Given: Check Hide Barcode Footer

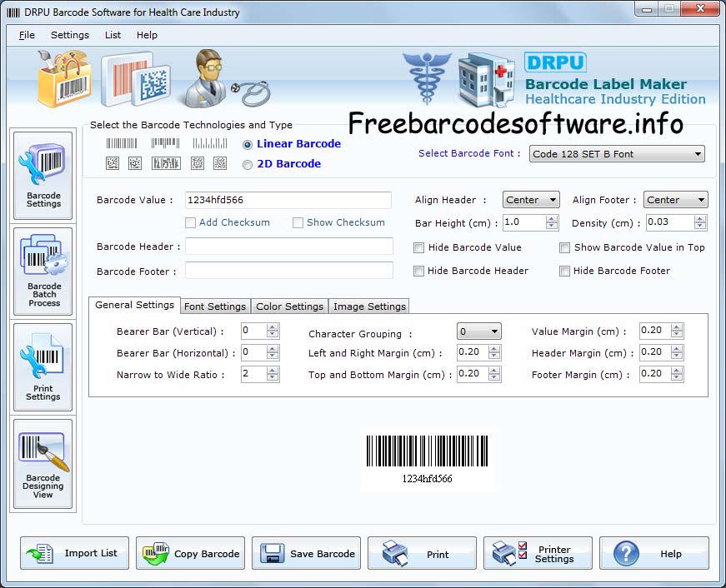Looking at the screenshot, I should point(564,272).
